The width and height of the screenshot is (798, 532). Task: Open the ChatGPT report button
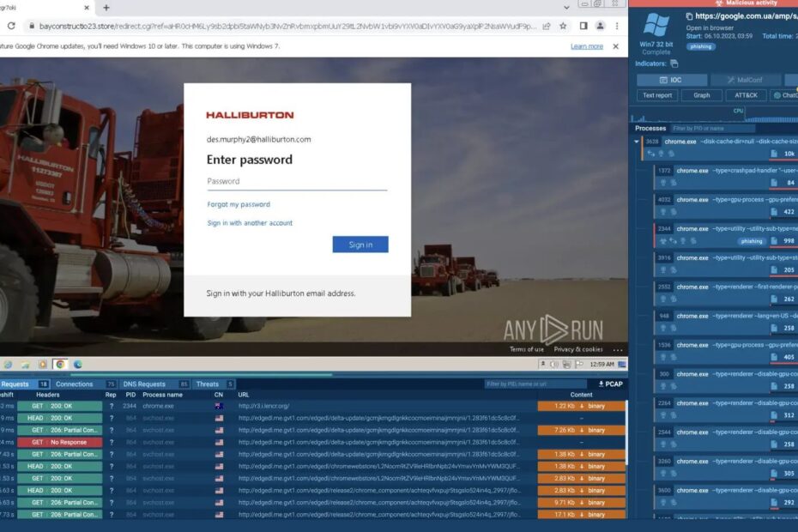(x=784, y=95)
